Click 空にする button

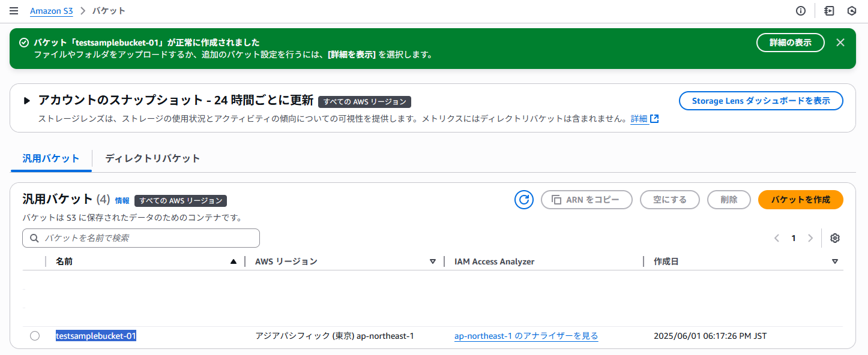(x=670, y=200)
